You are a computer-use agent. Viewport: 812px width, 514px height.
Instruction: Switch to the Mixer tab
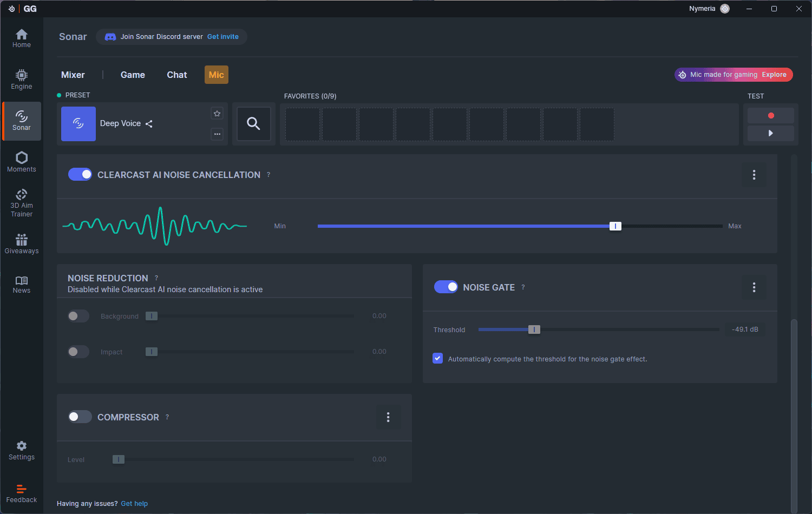(x=73, y=75)
